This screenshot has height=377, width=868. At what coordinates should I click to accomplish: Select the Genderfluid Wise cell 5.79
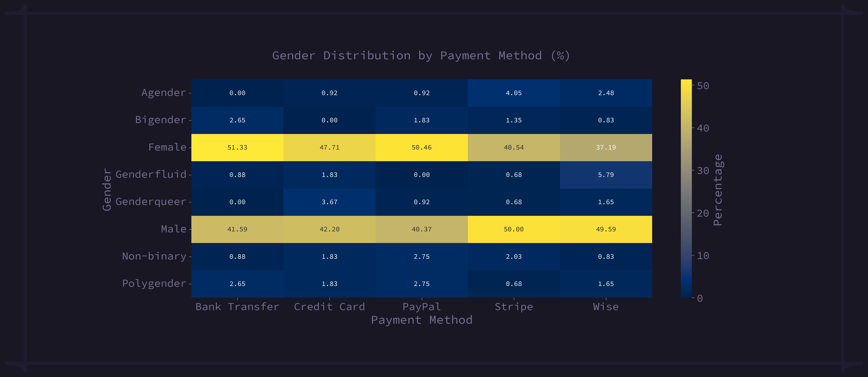pyautogui.click(x=606, y=175)
